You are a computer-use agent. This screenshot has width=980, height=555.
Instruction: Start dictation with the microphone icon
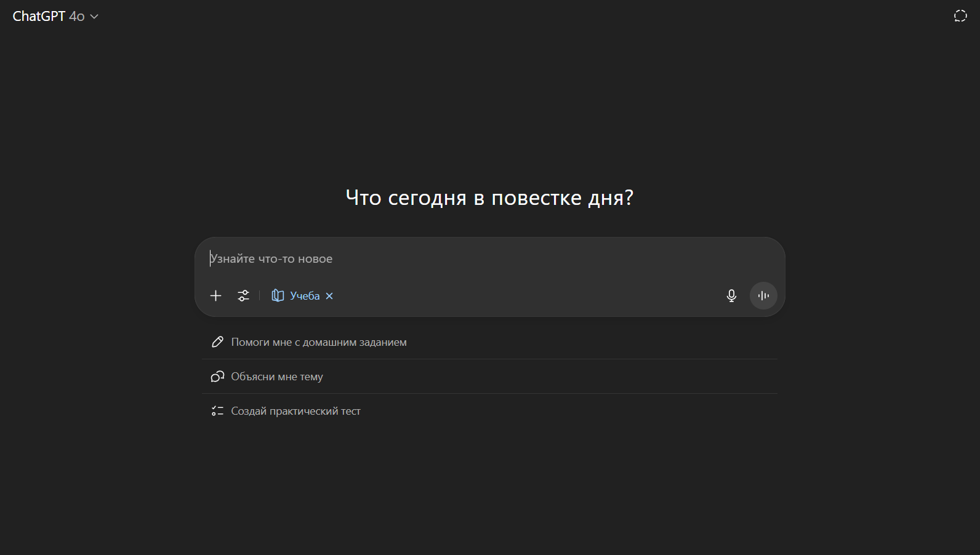(731, 296)
